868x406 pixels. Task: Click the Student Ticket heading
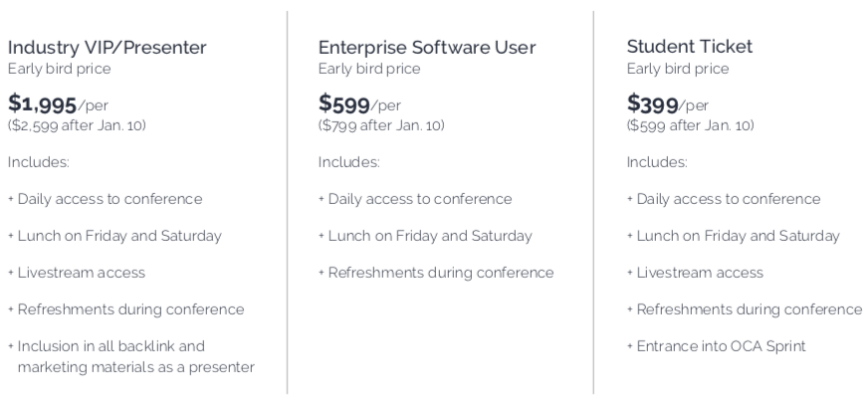pyautogui.click(x=689, y=47)
